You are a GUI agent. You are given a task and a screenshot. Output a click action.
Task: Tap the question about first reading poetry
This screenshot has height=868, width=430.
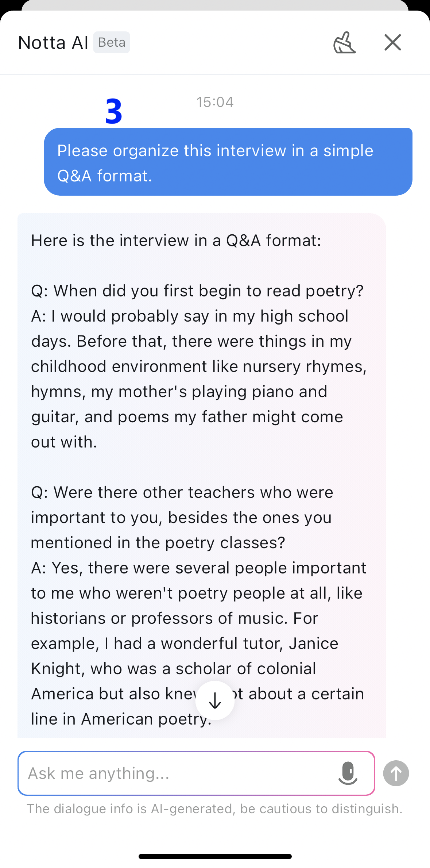197,291
